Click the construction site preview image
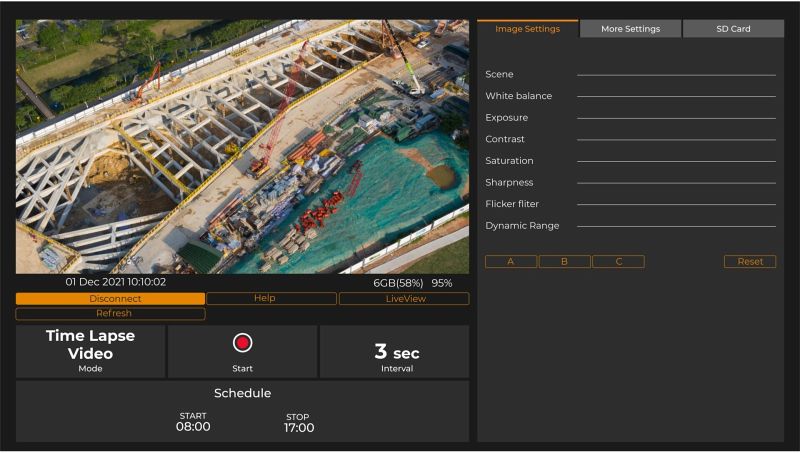The width and height of the screenshot is (800, 453). [242, 147]
